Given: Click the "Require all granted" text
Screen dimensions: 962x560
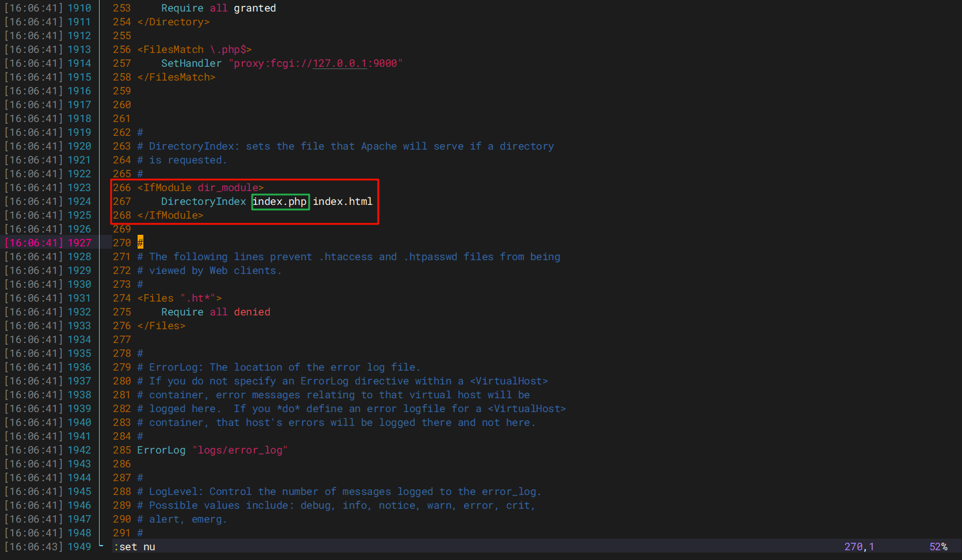Looking at the screenshot, I should [218, 8].
